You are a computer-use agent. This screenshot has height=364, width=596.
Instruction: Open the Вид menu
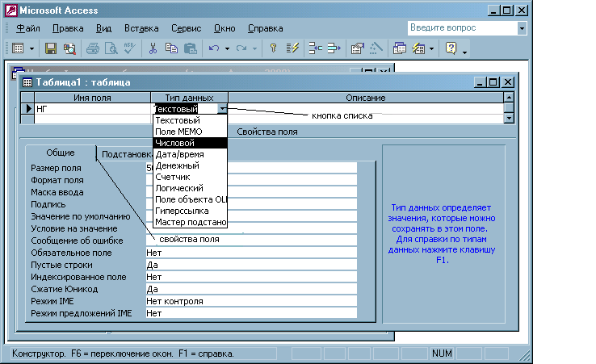103,28
